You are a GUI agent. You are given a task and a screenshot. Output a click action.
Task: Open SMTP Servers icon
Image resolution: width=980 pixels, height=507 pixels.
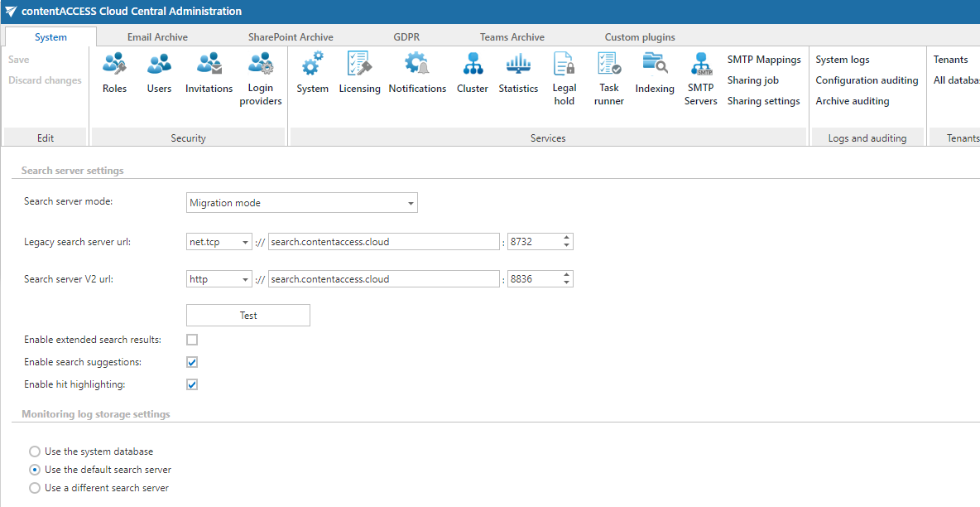click(x=700, y=79)
